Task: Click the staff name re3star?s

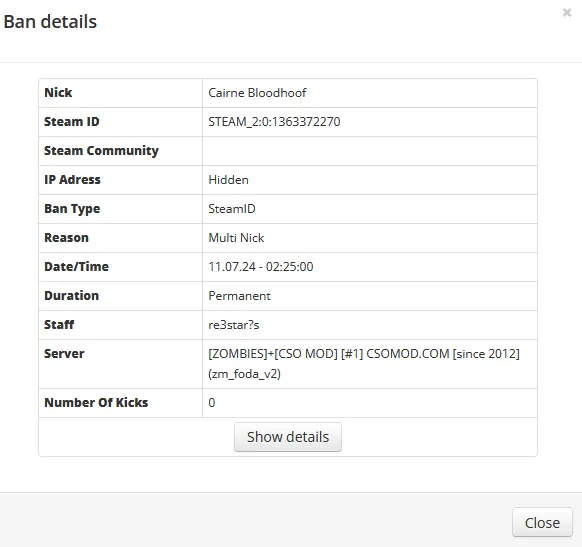Action: [x=233, y=325]
